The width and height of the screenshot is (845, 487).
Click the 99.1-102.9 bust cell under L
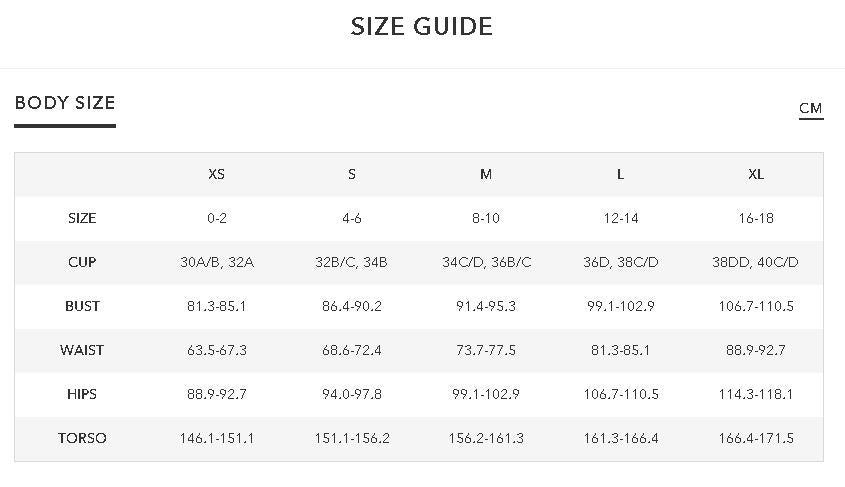click(621, 306)
